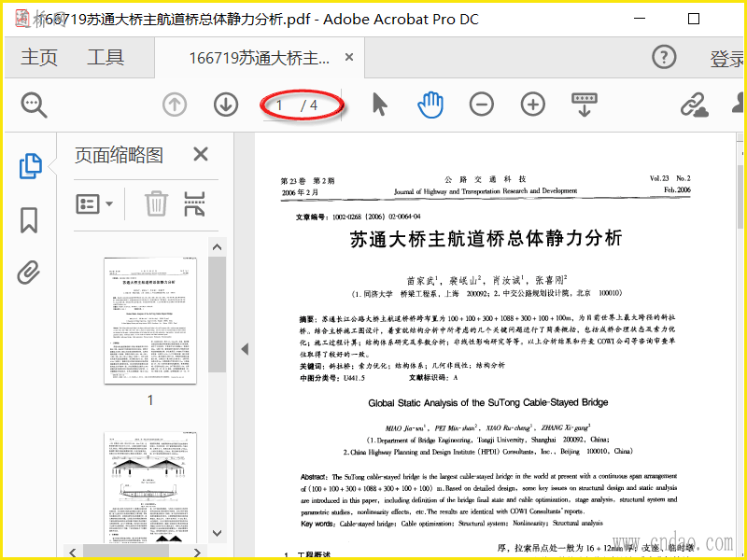Image resolution: width=747 pixels, height=560 pixels.
Task: Collapse navigation pane with left triangle
Action: pyautogui.click(x=245, y=349)
